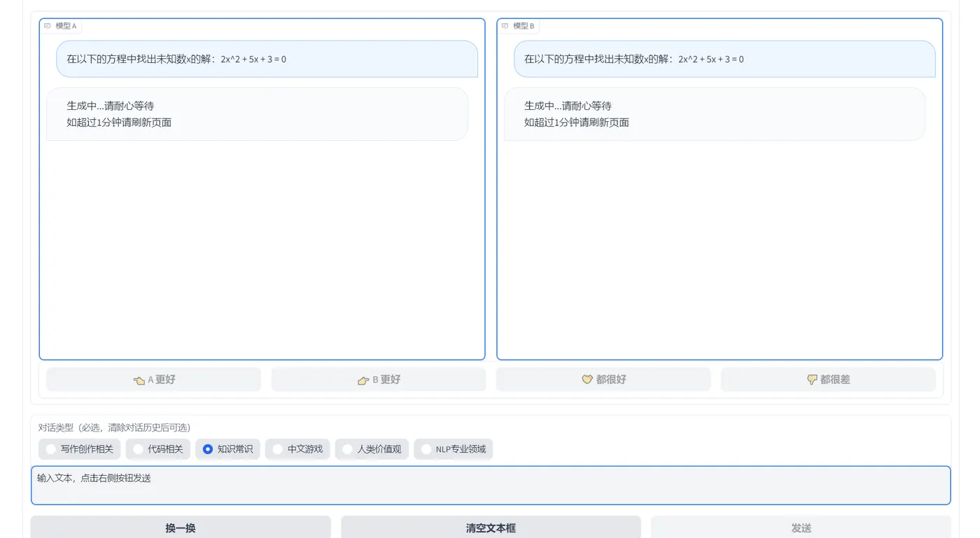Viewport: 980px width, 538px height.
Task: Select 中文游戏 conversation type
Action: (x=297, y=449)
